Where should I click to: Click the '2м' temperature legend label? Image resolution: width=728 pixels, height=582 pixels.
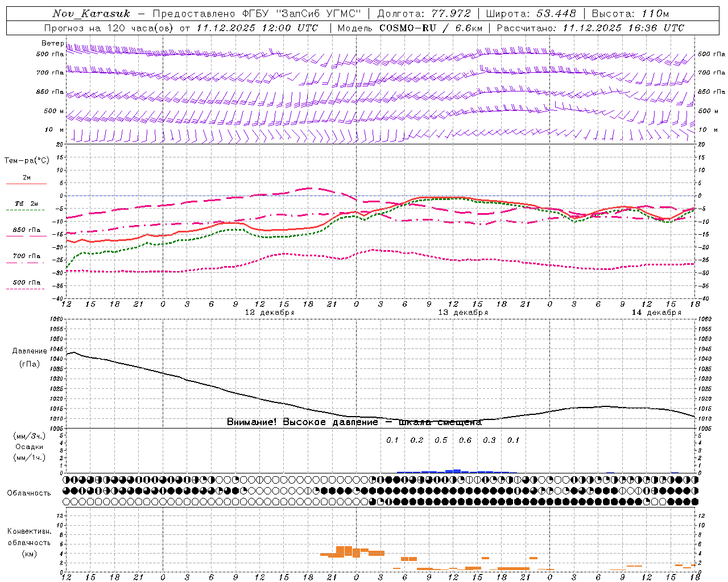[27, 177]
